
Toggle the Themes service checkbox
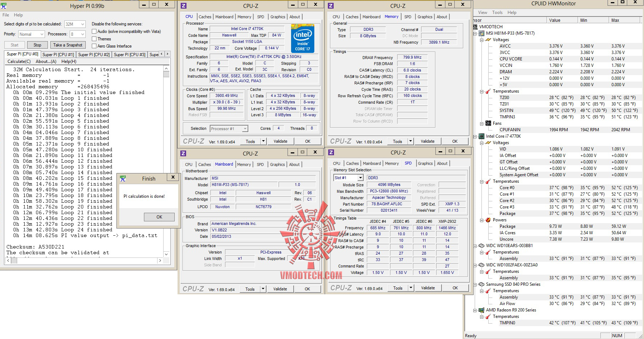point(94,39)
